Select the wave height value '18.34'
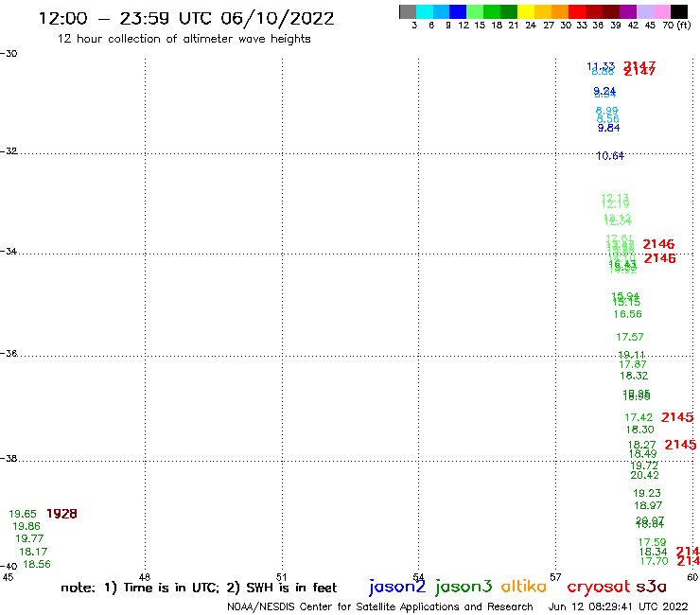Viewport: 700px width, 615px height. tap(653, 552)
